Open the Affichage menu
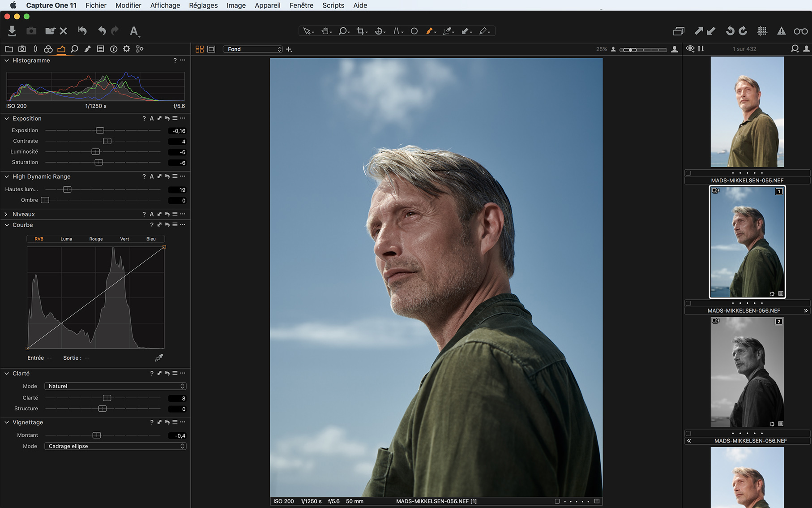Image resolution: width=812 pixels, height=508 pixels. coord(165,5)
